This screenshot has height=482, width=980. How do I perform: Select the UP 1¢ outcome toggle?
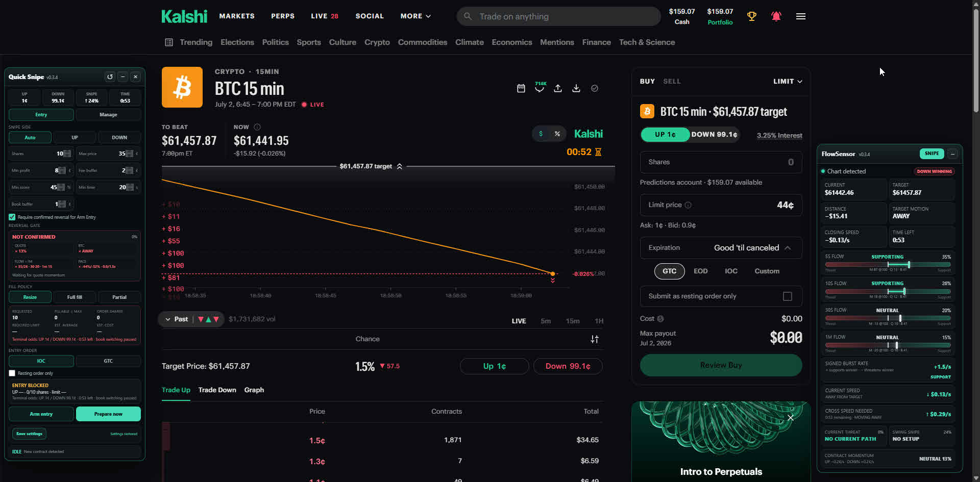[665, 135]
